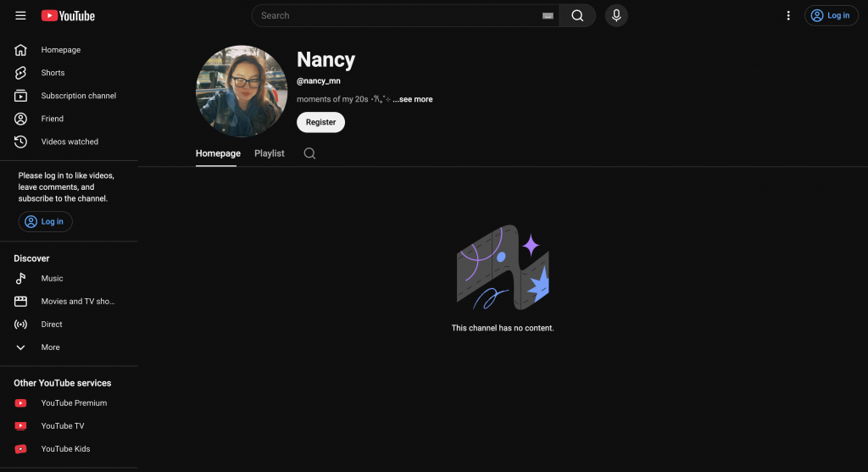Open the Videos watched history icon
Viewport: 868px width, 472px height.
(20, 142)
